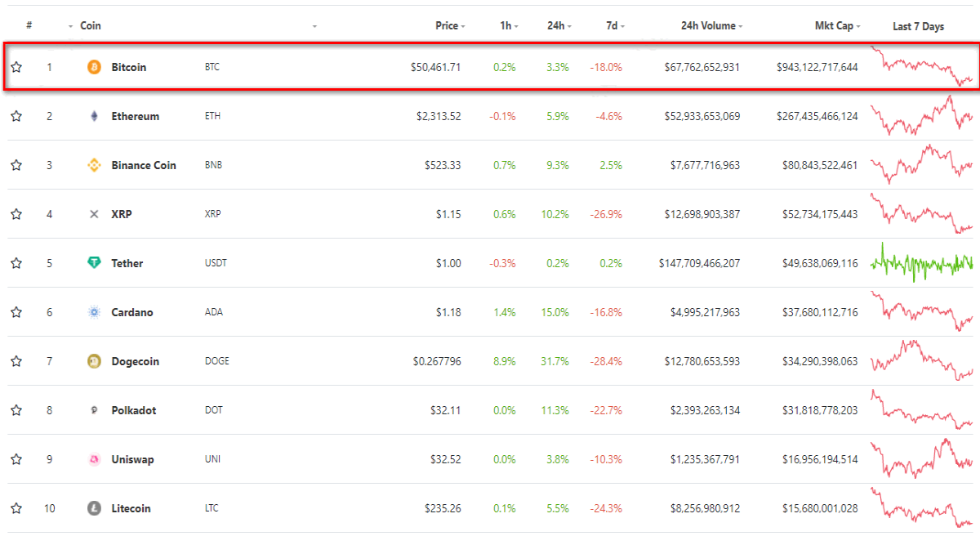Viewport: 980px width, 536px height.
Task: Favorite Ethereum with its star
Action: point(16,116)
